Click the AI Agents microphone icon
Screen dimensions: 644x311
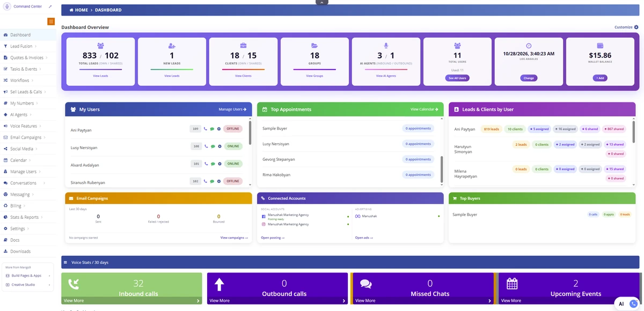pos(386,46)
